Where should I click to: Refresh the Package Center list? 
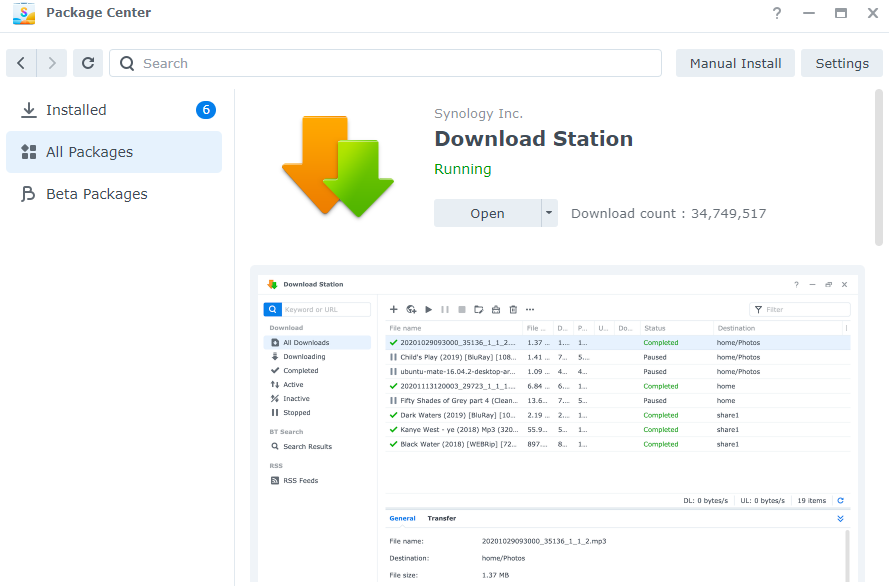point(88,63)
